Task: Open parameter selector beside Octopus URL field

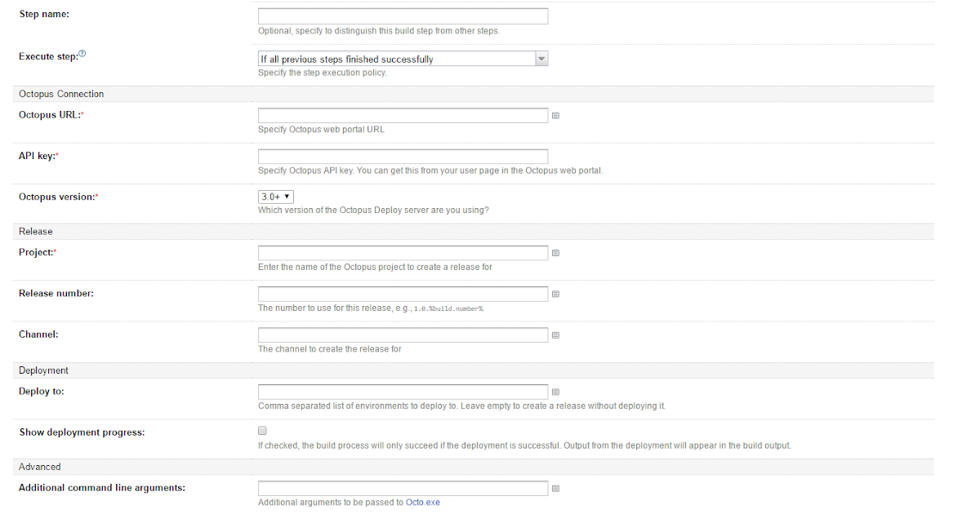Action: click(x=555, y=115)
